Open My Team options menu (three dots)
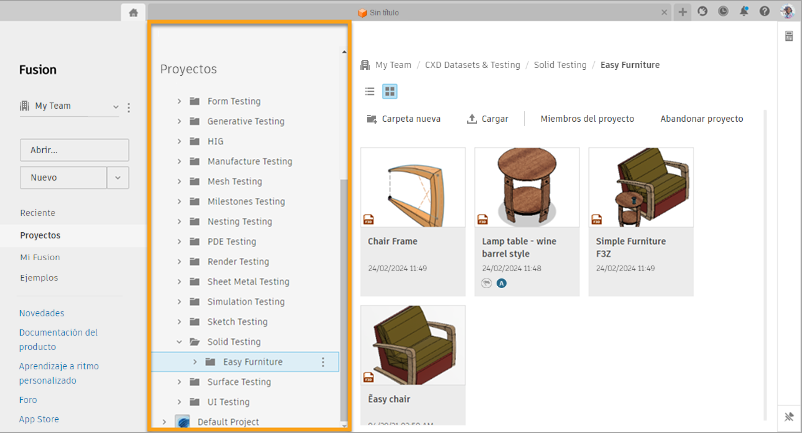Image resolution: width=802 pixels, height=433 pixels. point(129,107)
